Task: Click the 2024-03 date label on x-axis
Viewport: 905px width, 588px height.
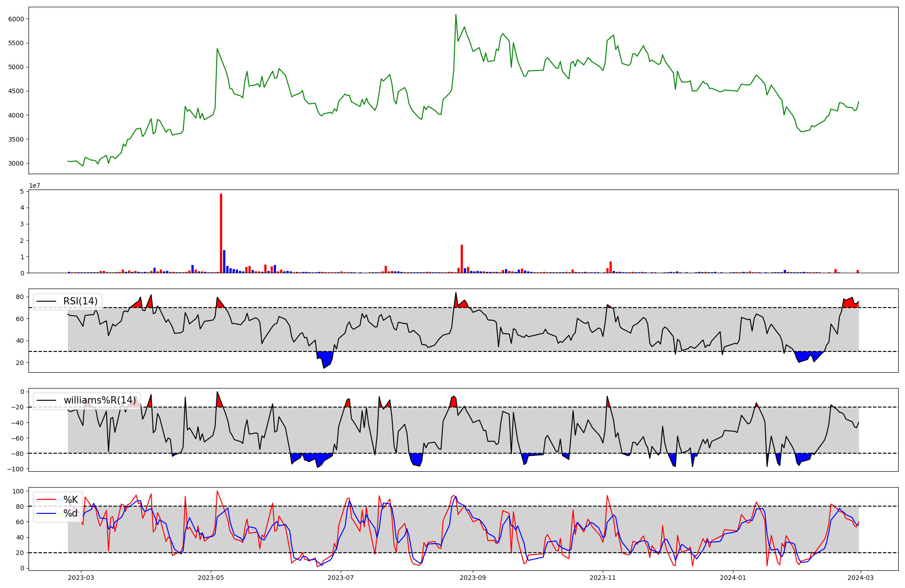Action: click(860, 578)
